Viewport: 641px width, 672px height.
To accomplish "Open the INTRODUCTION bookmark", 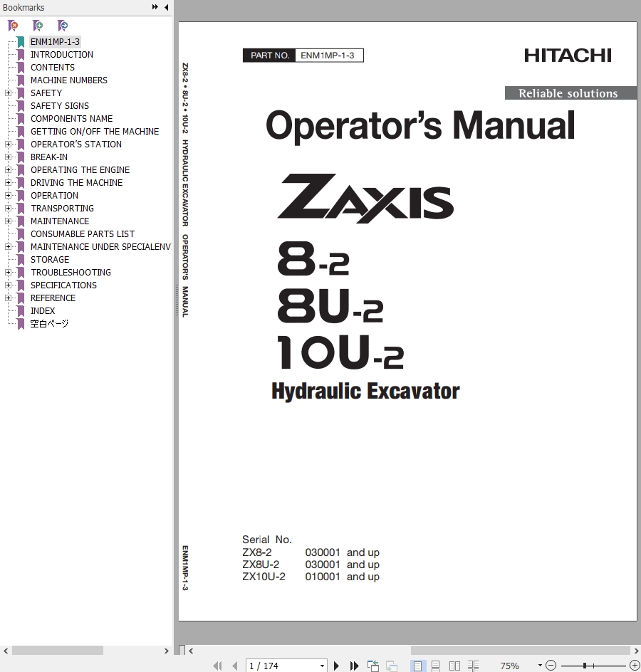I will tap(62, 54).
